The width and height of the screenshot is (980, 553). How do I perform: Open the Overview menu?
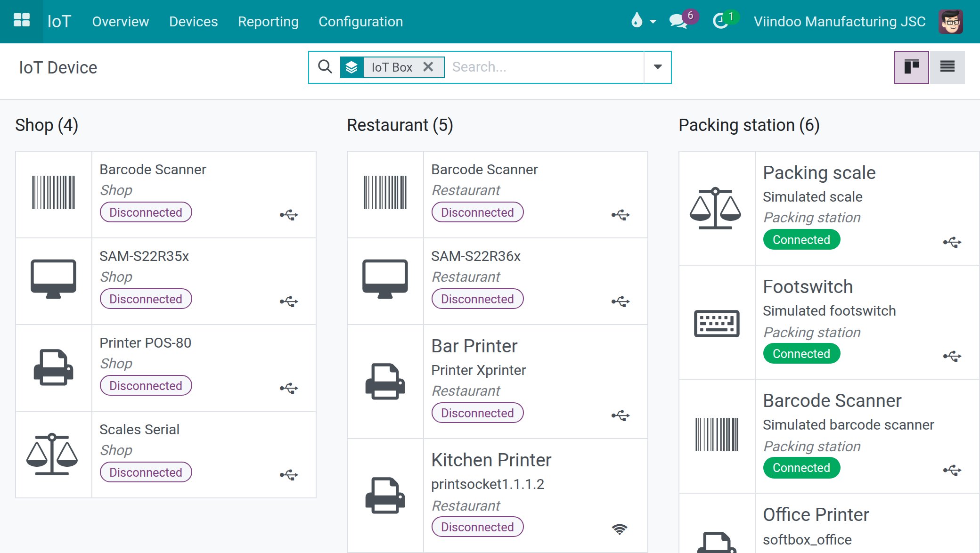121,22
